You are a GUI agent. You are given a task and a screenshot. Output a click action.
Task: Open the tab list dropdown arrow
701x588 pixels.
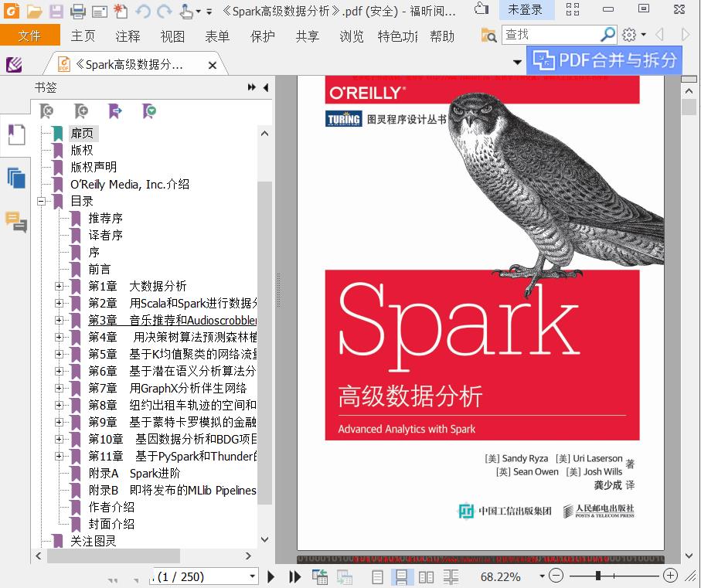pyautogui.click(x=517, y=62)
